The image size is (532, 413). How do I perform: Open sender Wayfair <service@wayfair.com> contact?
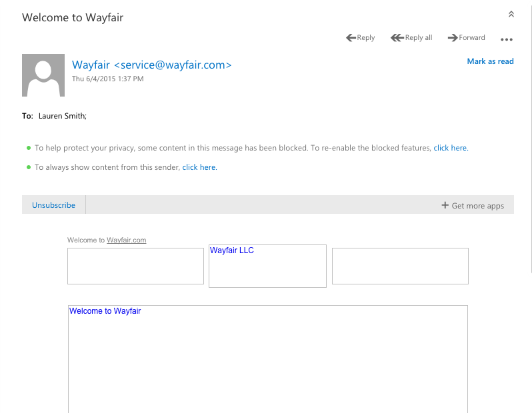[x=151, y=65]
